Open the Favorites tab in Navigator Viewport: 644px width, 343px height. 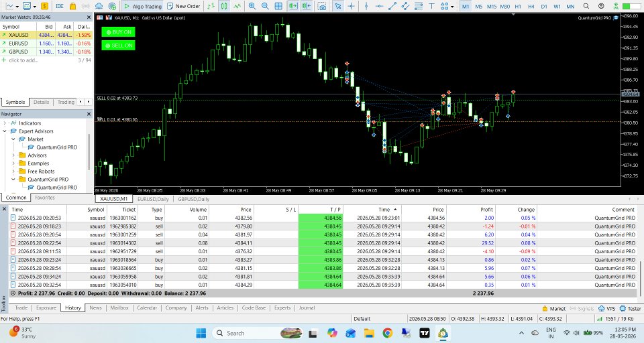pyautogui.click(x=45, y=198)
